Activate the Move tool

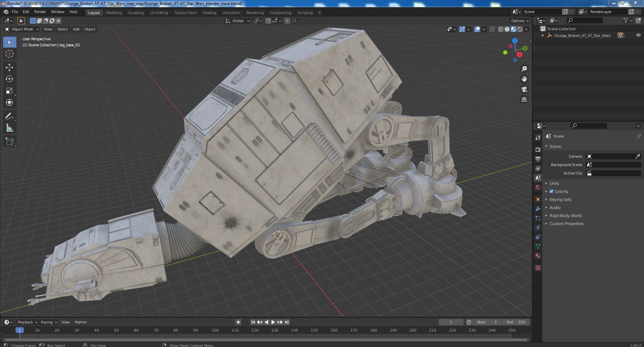(9, 67)
